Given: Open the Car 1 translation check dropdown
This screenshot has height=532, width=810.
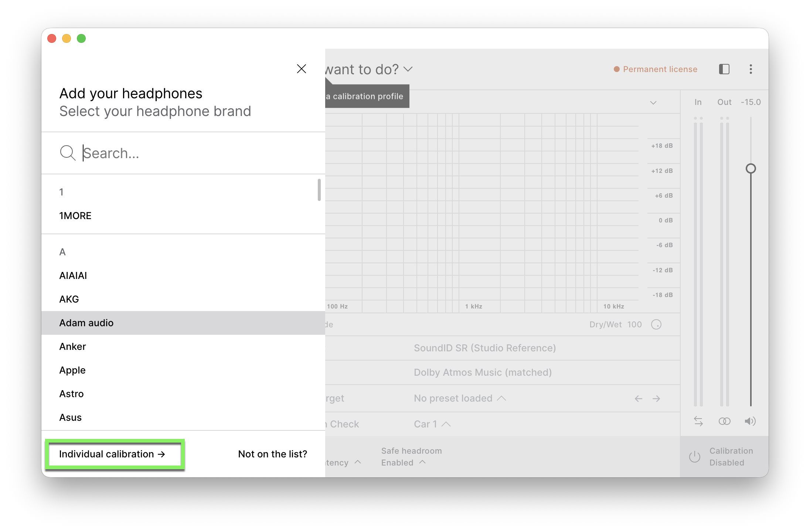Looking at the screenshot, I should tap(432, 424).
